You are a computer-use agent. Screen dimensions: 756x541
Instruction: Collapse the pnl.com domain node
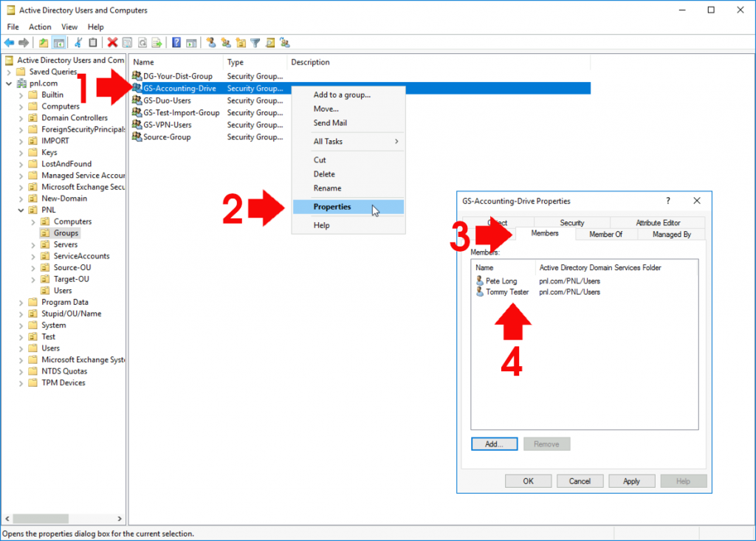10,83
